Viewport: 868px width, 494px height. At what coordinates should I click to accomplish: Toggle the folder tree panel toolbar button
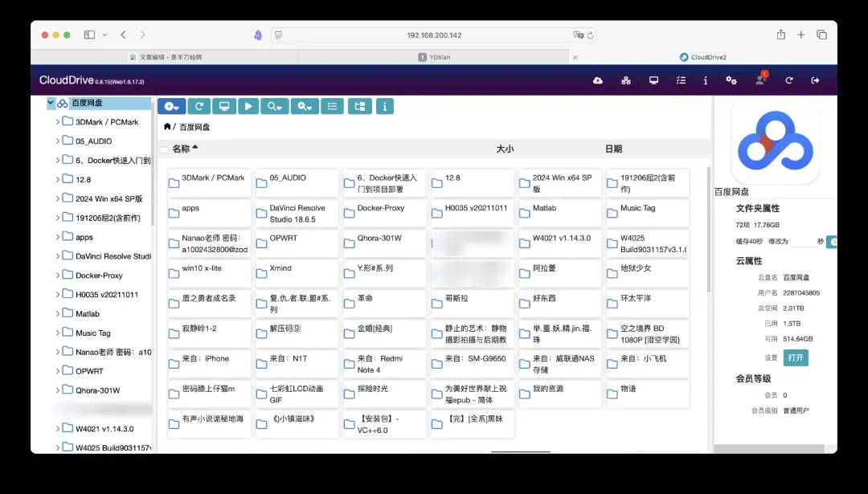coord(359,106)
